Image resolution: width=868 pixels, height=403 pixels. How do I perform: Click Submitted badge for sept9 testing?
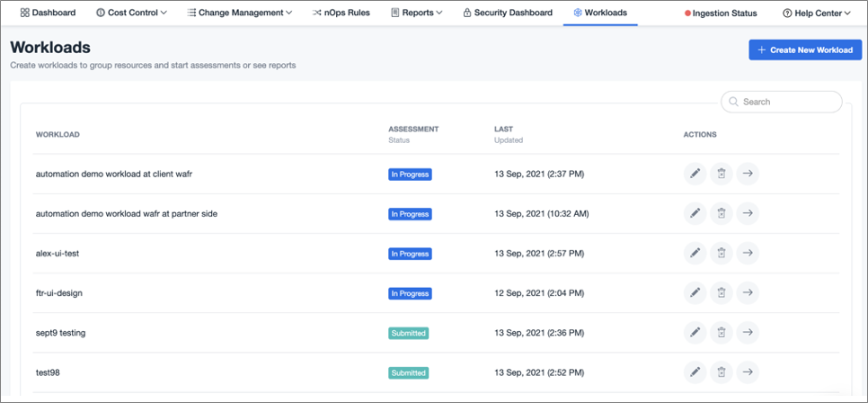coord(409,333)
